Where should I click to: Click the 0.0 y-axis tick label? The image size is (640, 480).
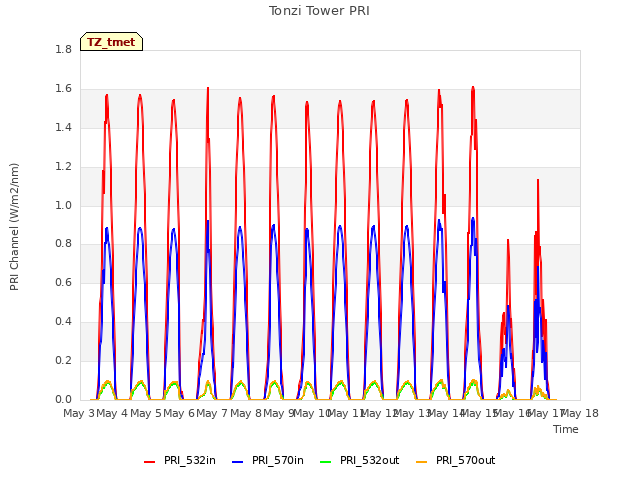click(x=63, y=399)
